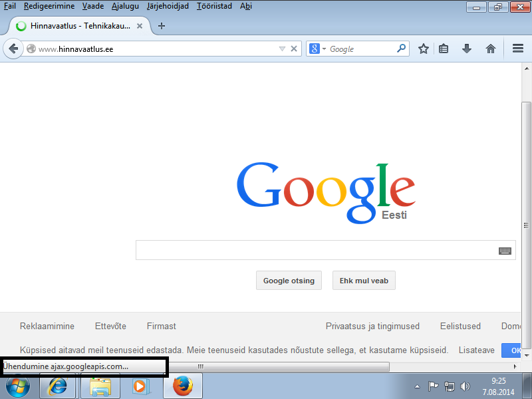
Task: Open the downloads arrow icon
Action: pyautogui.click(x=467, y=49)
